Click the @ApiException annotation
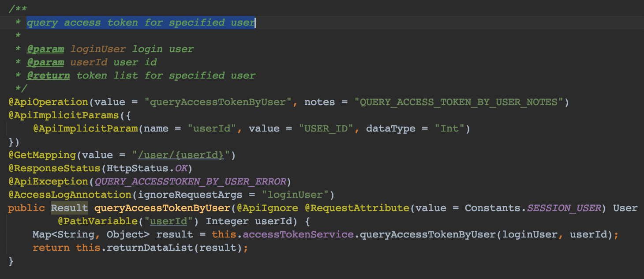The height and width of the screenshot is (279, 644). [48, 181]
